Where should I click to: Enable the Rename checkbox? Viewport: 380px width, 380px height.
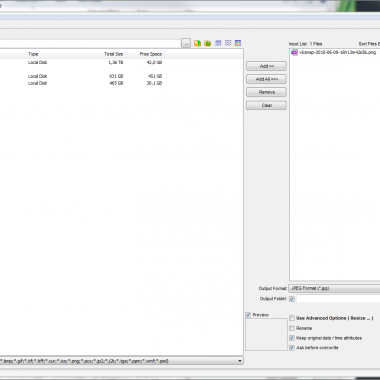point(292,328)
